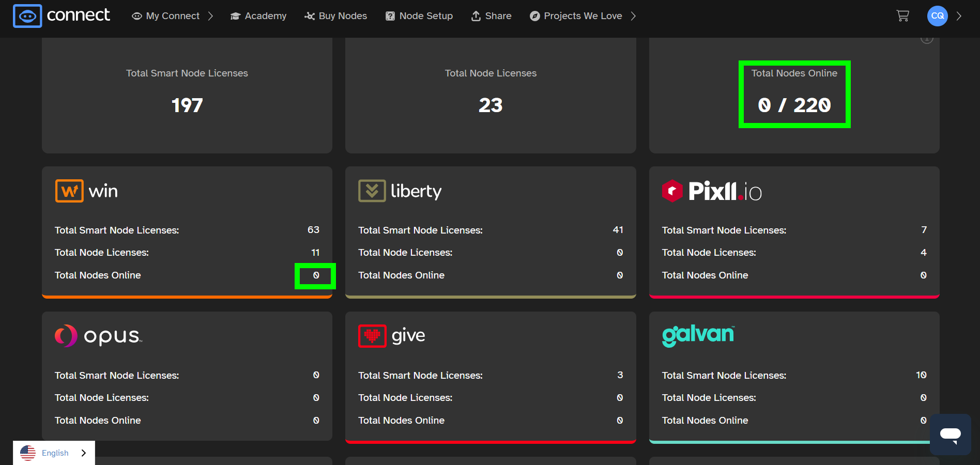
Task: Click win's Total Node Licenses value 11
Action: click(x=315, y=253)
